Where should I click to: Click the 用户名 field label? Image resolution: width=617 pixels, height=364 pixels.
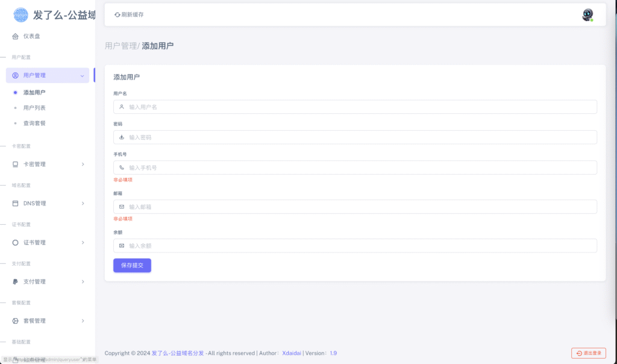point(120,93)
